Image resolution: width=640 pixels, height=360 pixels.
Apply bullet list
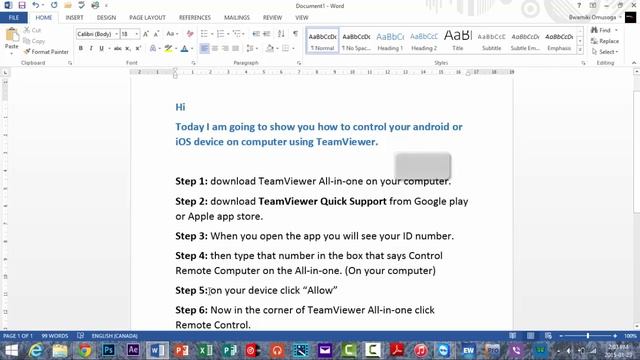tap(204, 34)
